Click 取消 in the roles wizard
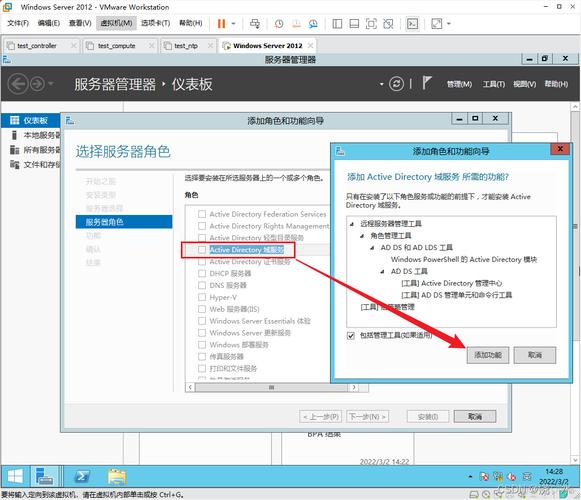 (x=475, y=417)
